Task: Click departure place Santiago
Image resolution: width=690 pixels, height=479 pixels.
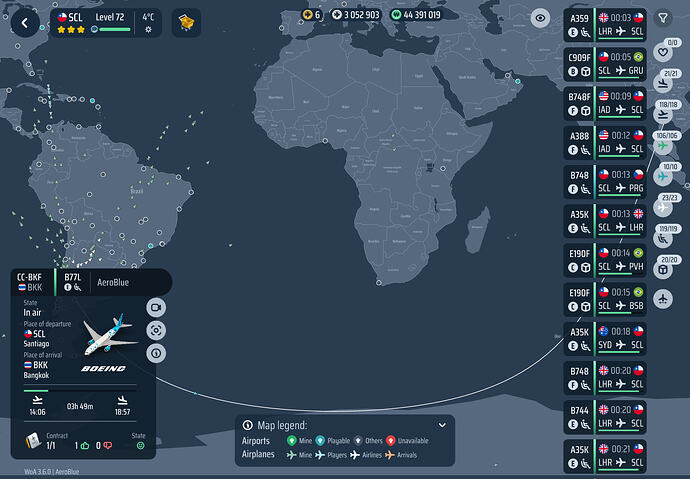Action: pos(36,344)
